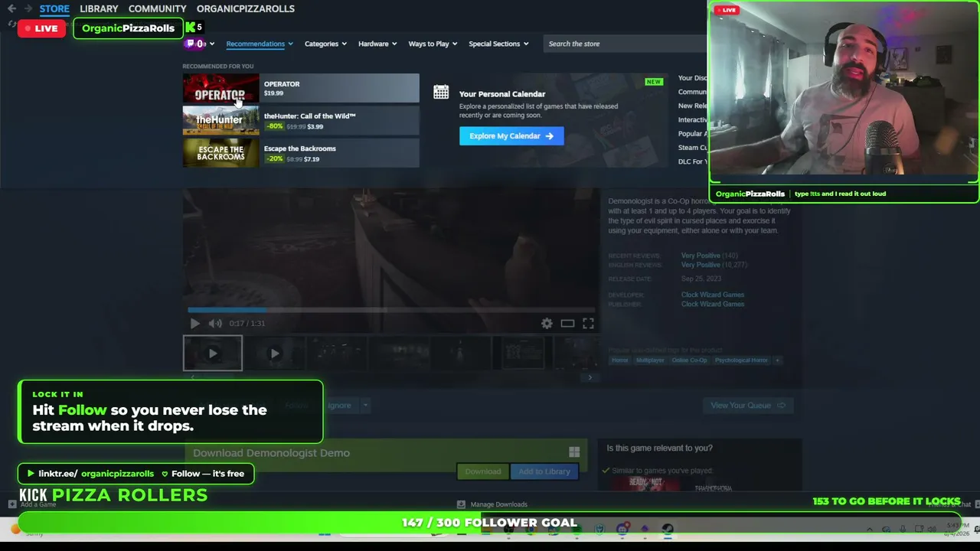The height and width of the screenshot is (551, 980).
Task: Click the Horror tag
Action: pyautogui.click(x=619, y=360)
